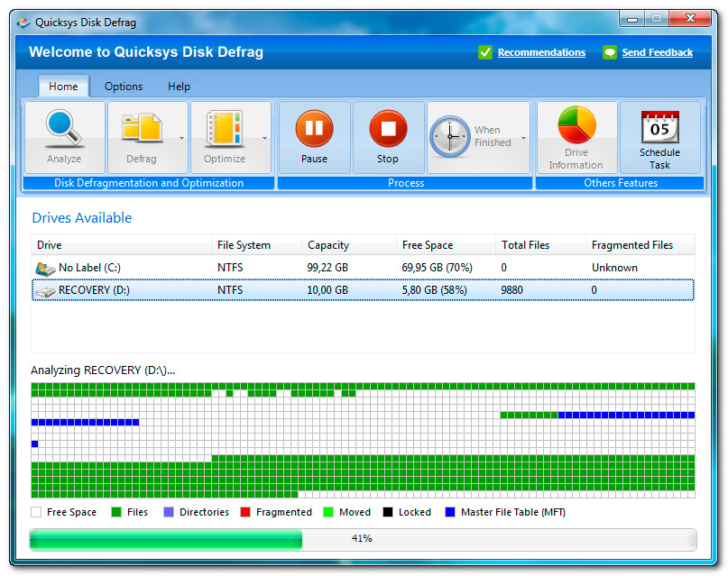The height and width of the screenshot is (576, 728).
Task: Click the Drives Available heading
Action: (x=82, y=217)
